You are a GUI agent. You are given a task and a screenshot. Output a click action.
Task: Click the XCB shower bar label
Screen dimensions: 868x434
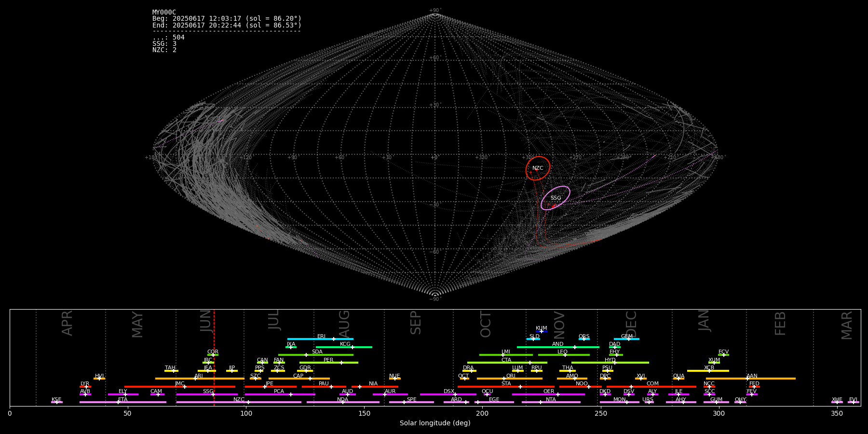[x=709, y=368]
